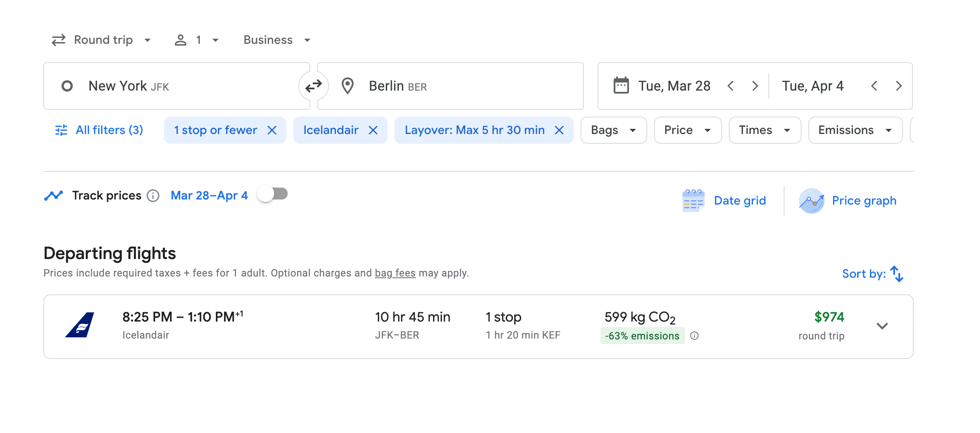Swap origin and destination airports
Image resolution: width=980 pixels, height=433 pixels.
314,86
